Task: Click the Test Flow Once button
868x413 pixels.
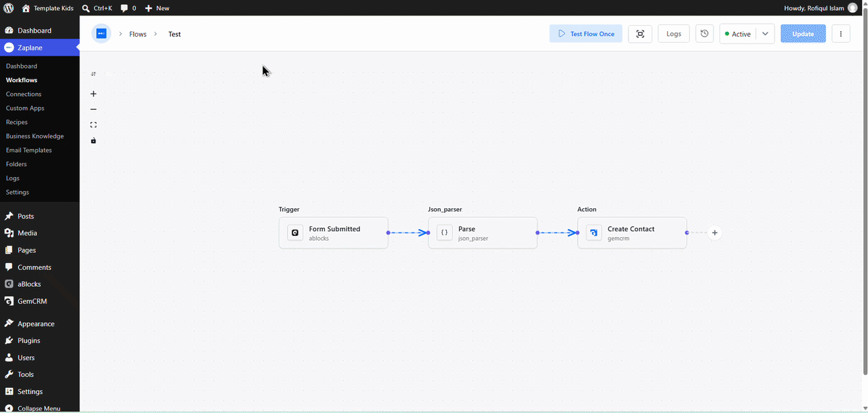Action: (x=586, y=34)
